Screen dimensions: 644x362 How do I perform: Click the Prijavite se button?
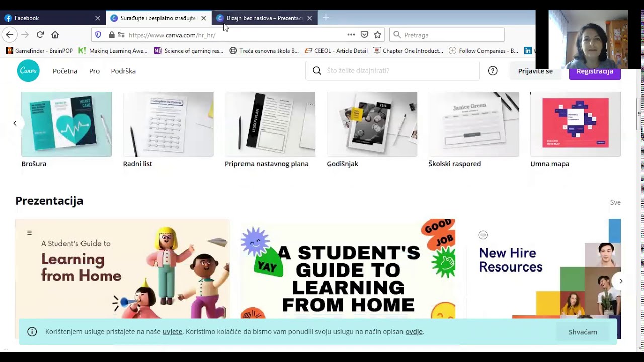click(x=535, y=71)
